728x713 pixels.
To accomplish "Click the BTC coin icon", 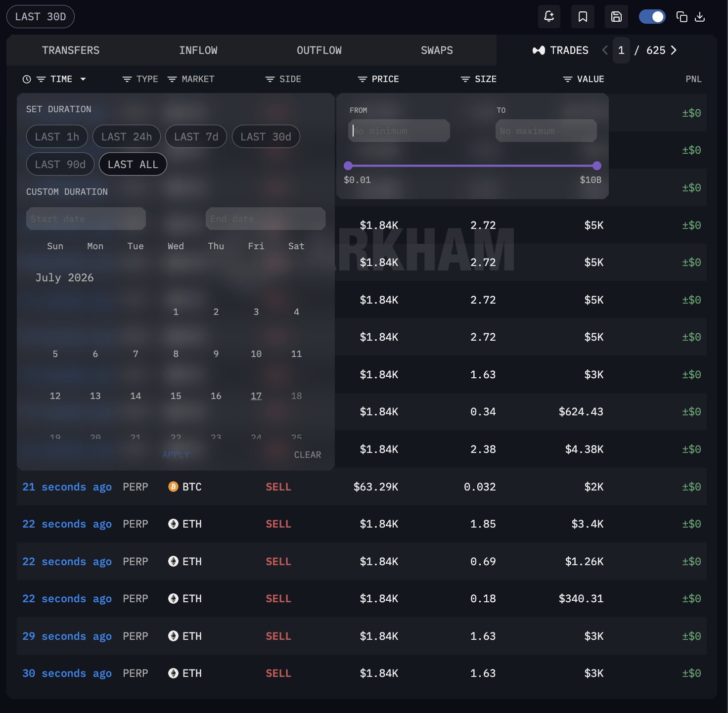I will click(173, 487).
